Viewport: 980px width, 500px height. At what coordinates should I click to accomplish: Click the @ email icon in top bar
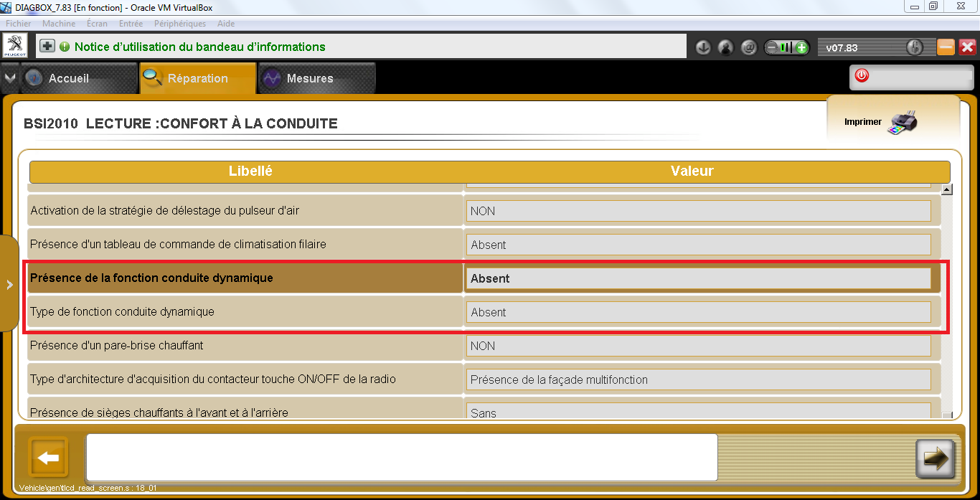pyautogui.click(x=749, y=48)
